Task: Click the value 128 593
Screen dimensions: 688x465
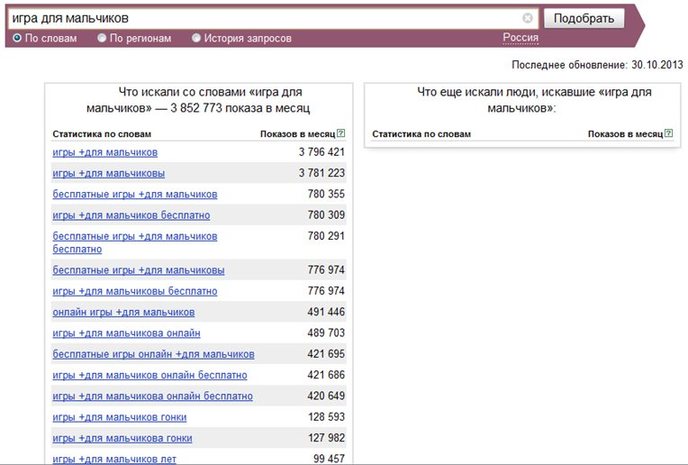Action: click(326, 417)
